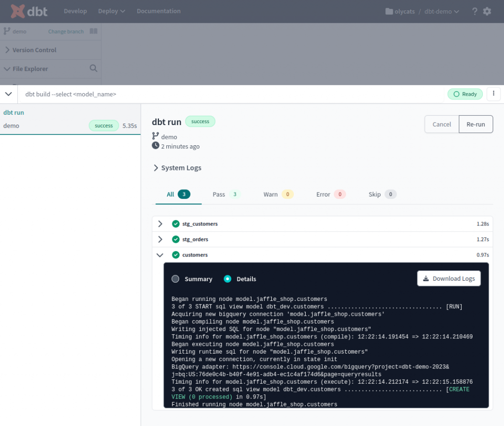Open the dbt-demo project dropdown
The width and height of the screenshot is (504, 426).
(x=441, y=12)
